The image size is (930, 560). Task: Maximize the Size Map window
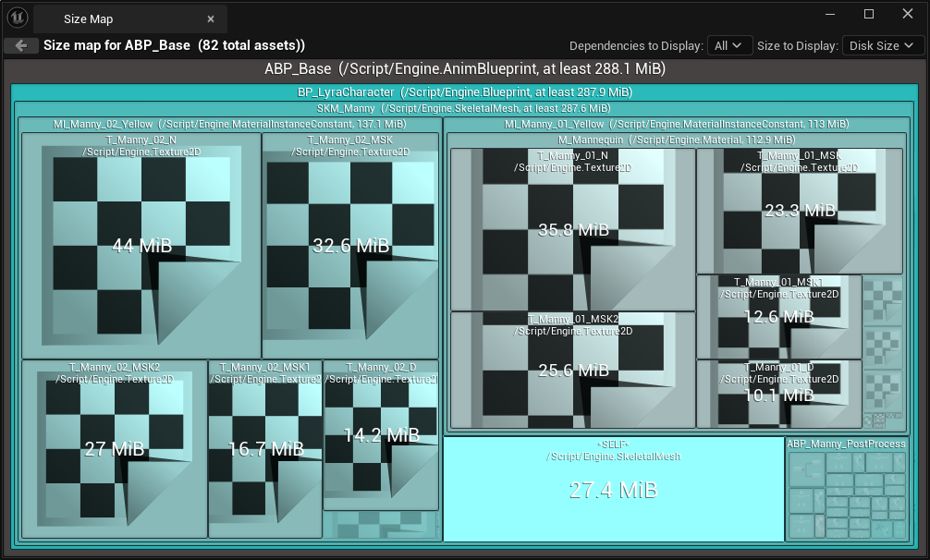coord(869,14)
